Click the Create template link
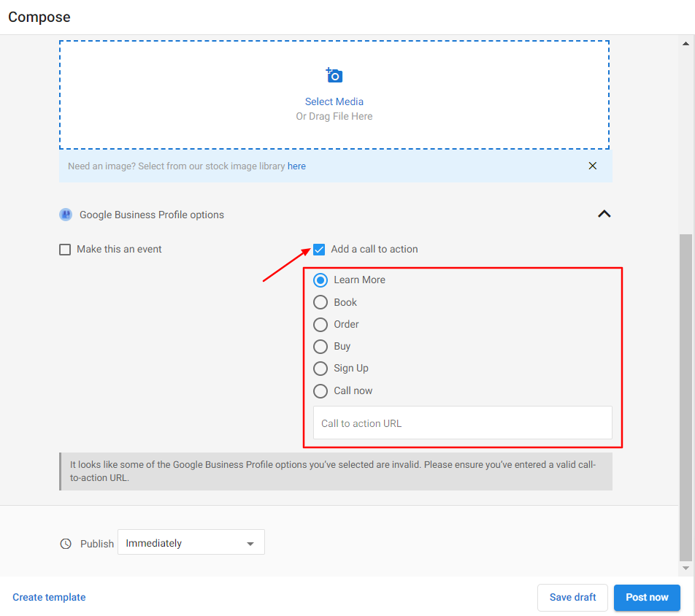The image size is (695, 616). point(49,597)
